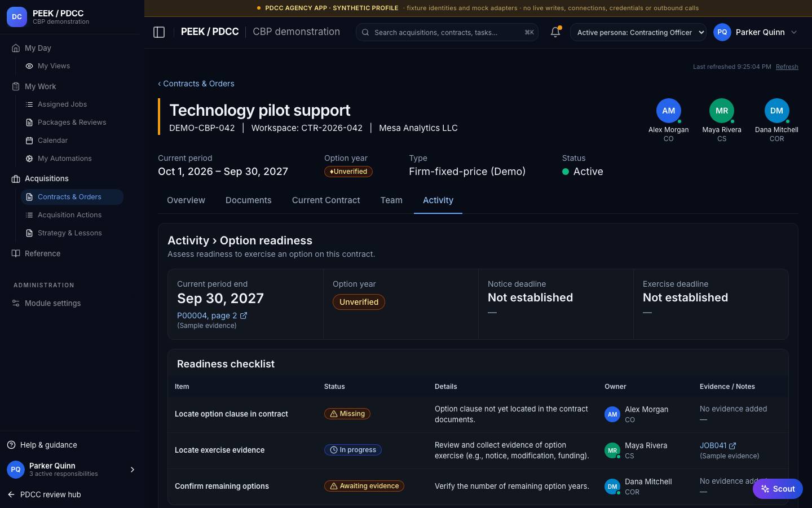Open the notifications bell

click(x=555, y=32)
